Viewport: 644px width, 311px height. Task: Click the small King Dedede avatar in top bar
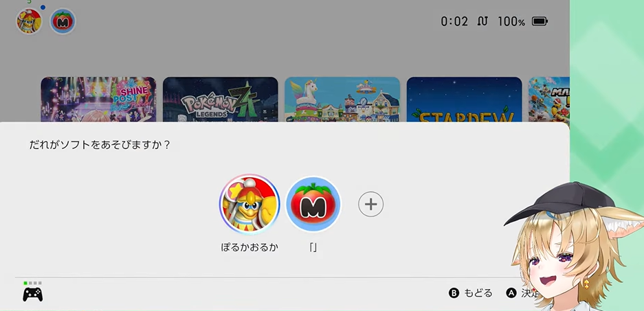pyautogui.click(x=29, y=21)
